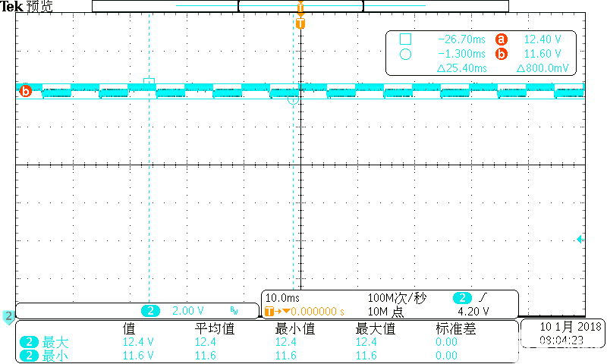Viewport: 607px width, 364px height.
Task: Click channel 2 badge in 最小 measurement row
Action: click(29, 356)
